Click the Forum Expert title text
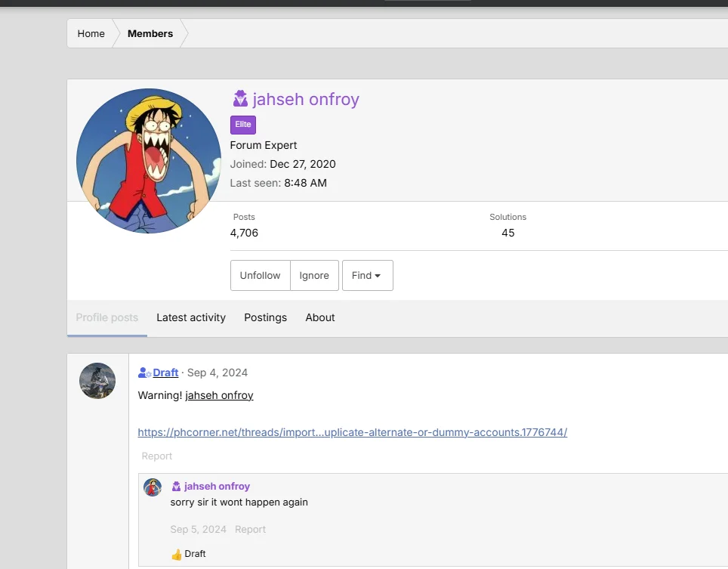728x569 pixels. click(264, 145)
